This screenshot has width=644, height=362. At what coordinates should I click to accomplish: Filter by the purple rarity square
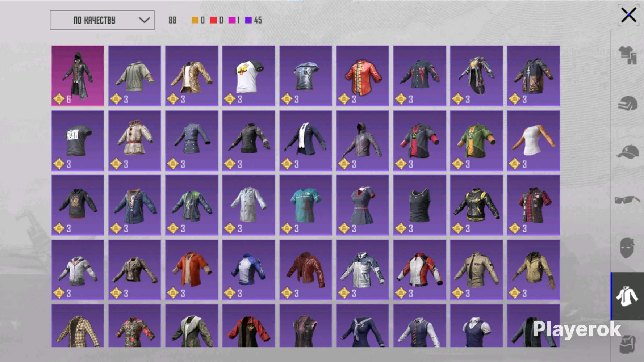point(248,20)
